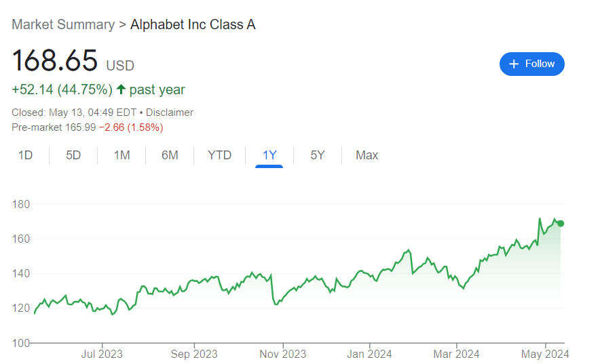Select the 1Y time range tab

click(x=269, y=155)
